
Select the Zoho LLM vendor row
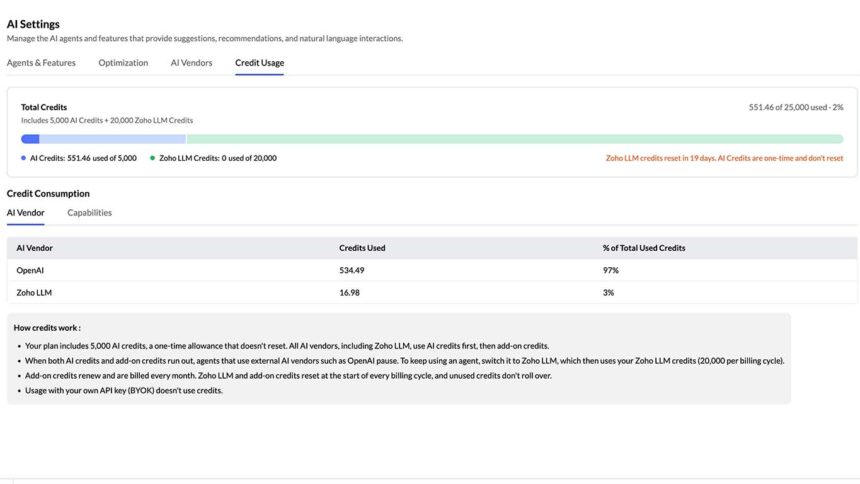432,292
